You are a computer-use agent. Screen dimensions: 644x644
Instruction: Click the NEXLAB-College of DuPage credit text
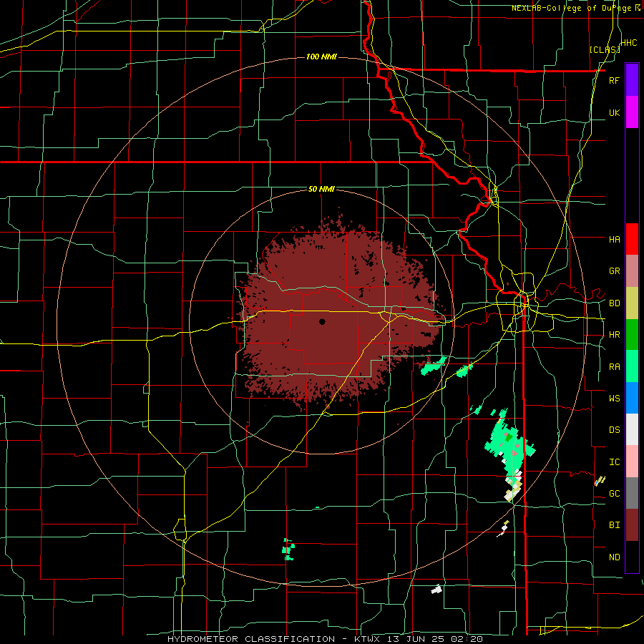[577, 8]
